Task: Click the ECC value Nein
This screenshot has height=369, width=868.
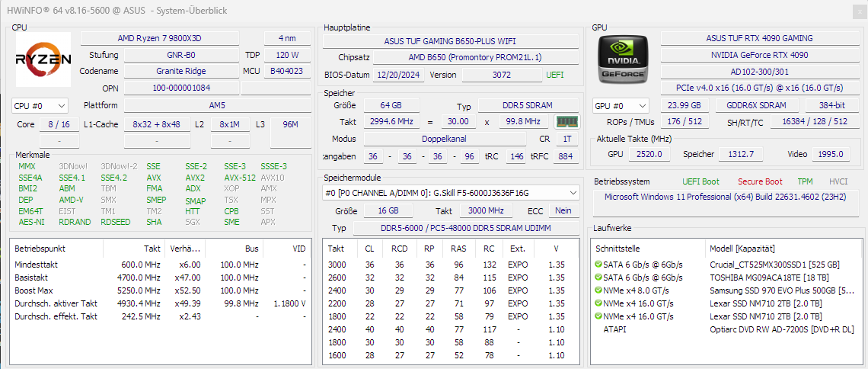Action: (563, 210)
